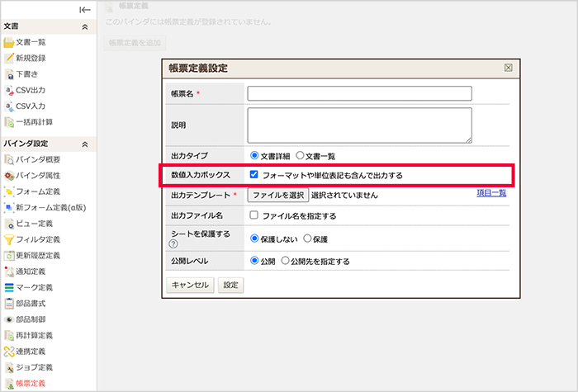This screenshot has height=392, width=578.
Task: Select 公開 level radio
Action: [254, 261]
